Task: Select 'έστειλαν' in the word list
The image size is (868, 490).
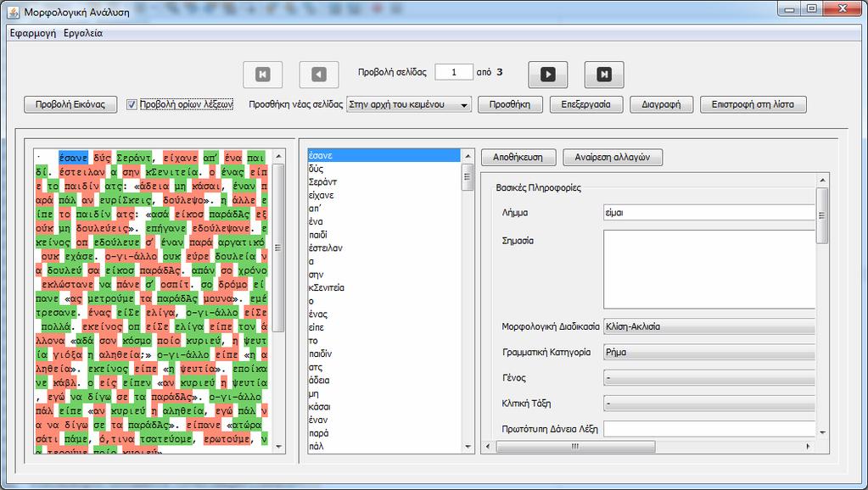Action: pos(384,248)
